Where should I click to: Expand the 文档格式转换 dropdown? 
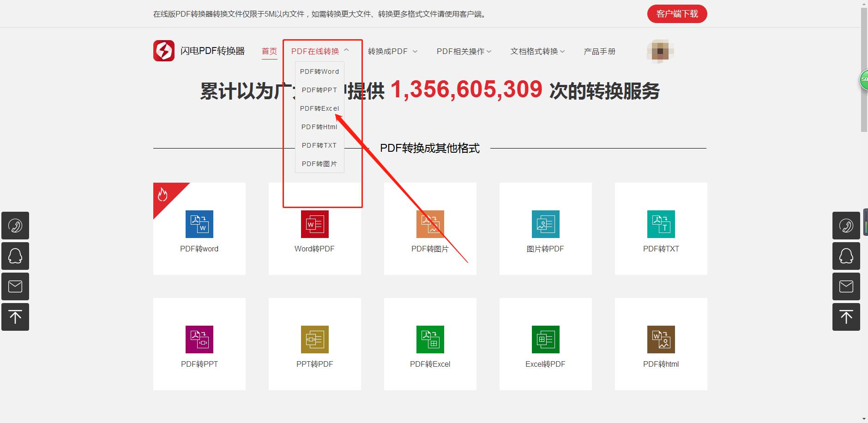(x=537, y=51)
